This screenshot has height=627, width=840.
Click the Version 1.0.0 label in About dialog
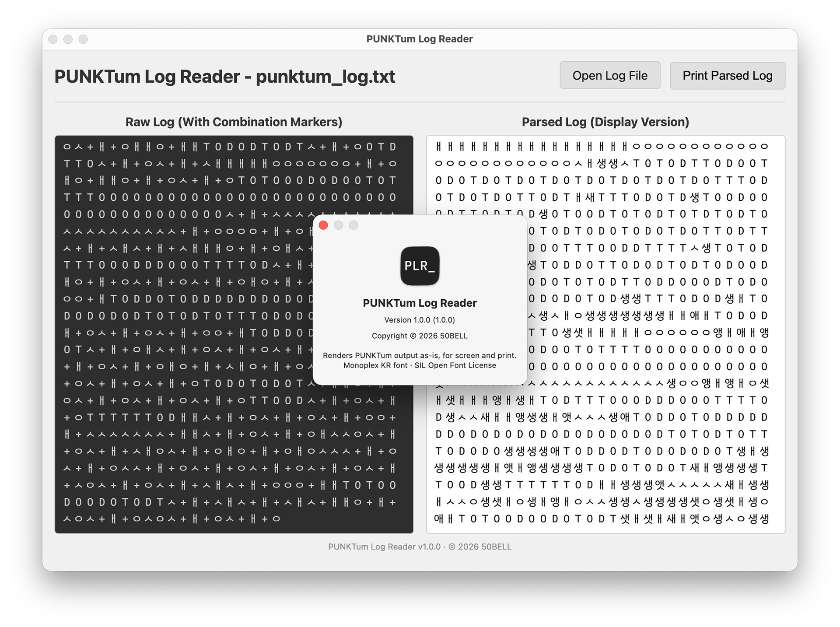click(420, 320)
